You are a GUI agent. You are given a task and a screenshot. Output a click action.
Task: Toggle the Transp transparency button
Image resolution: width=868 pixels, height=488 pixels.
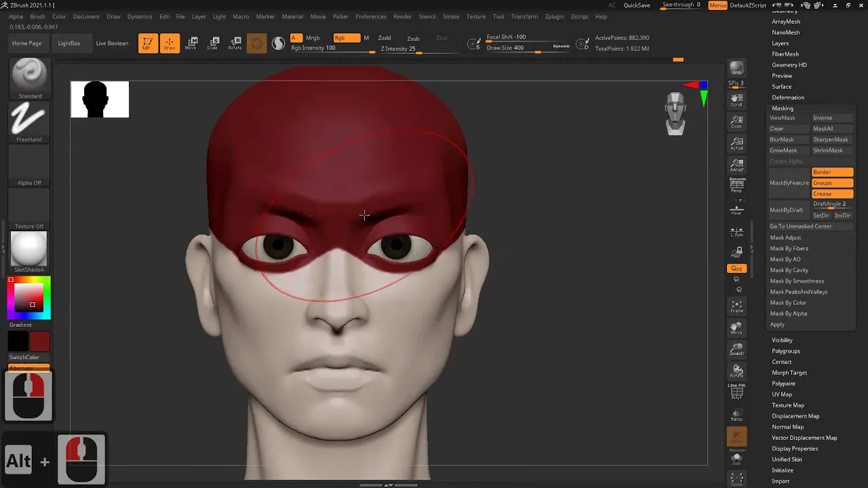736,415
